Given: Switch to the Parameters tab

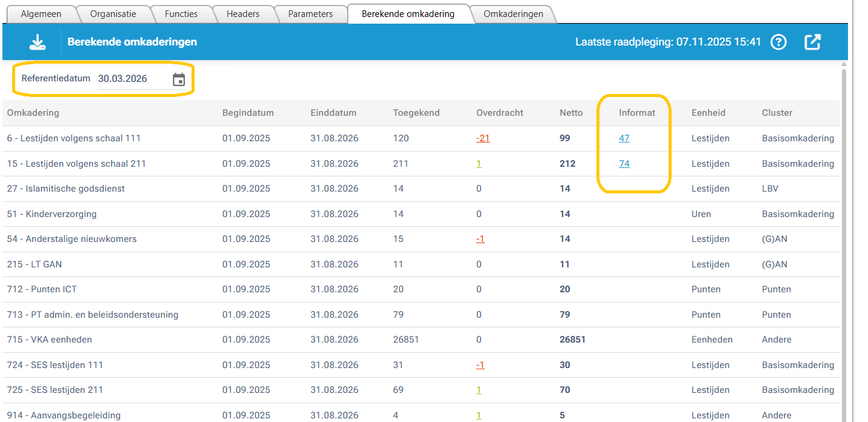Looking at the screenshot, I should 310,13.
